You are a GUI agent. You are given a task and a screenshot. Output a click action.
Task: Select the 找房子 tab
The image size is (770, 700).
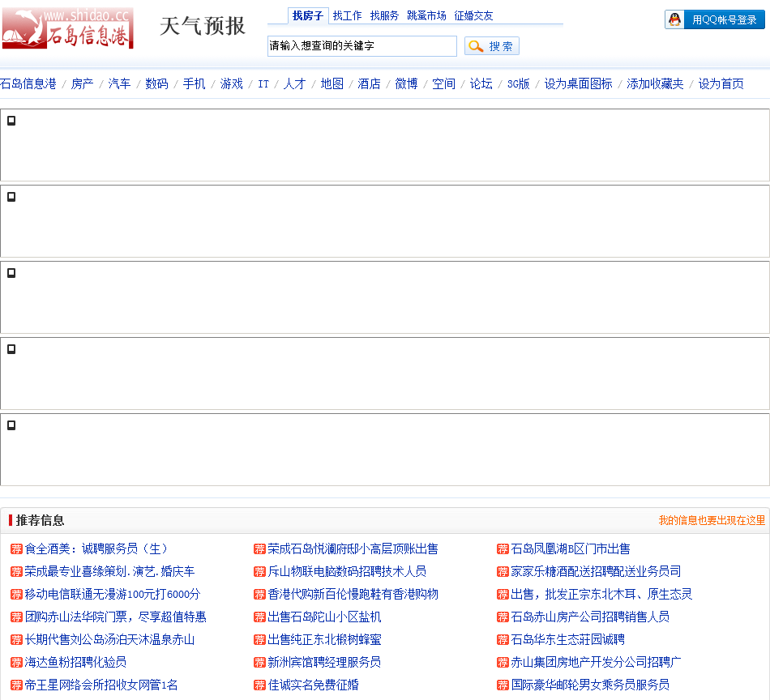click(308, 15)
